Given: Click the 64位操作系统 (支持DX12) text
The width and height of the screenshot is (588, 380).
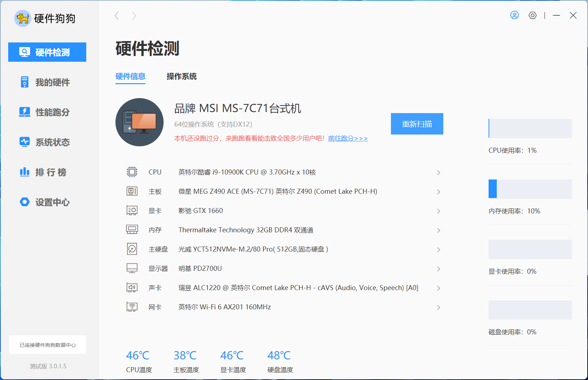Looking at the screenshot, I should coord(213,124).
